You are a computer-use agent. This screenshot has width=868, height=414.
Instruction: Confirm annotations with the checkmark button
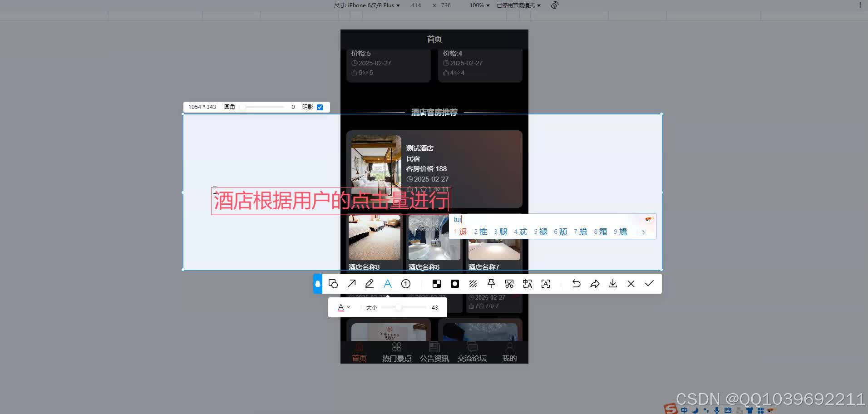pyautogui.click(x=649, y=283)
